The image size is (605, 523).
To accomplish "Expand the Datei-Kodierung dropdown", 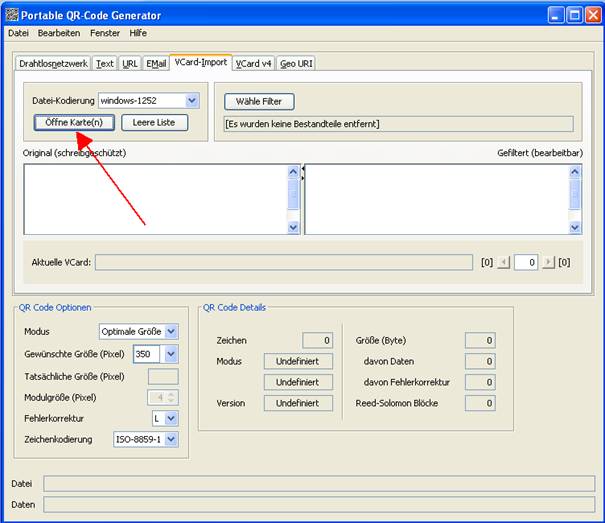I will coord(192,101).
